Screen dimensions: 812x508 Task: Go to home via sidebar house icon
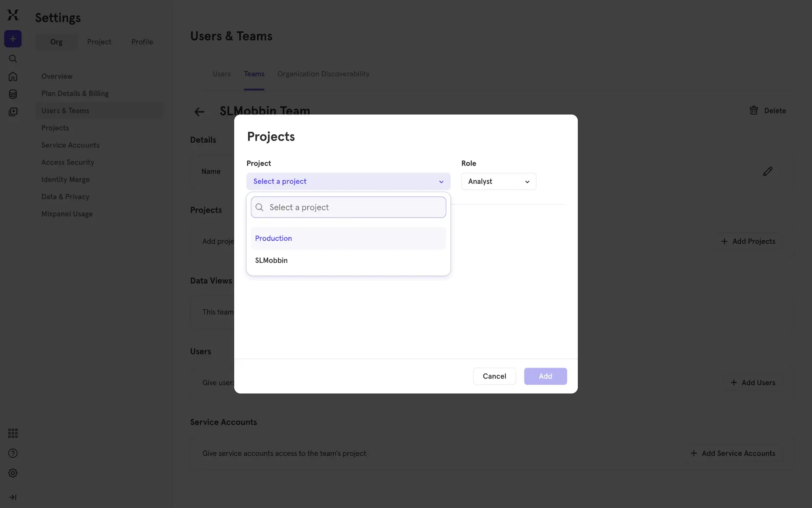pos(13,77)
